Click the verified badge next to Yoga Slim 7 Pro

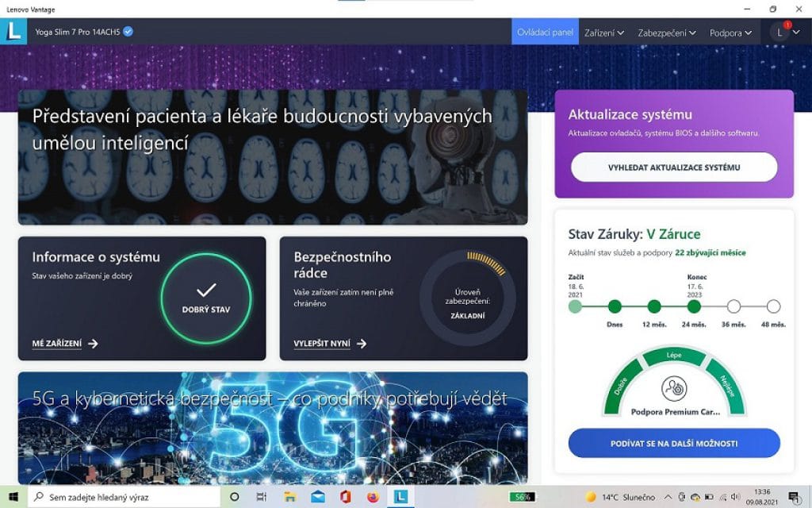pos(128,32)
